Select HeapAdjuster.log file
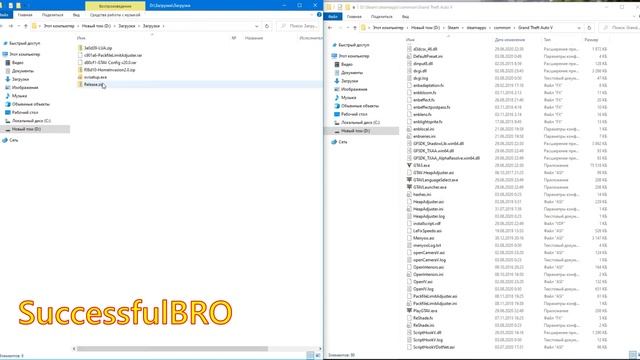640x360 pixels. click(x=429, y=216)
